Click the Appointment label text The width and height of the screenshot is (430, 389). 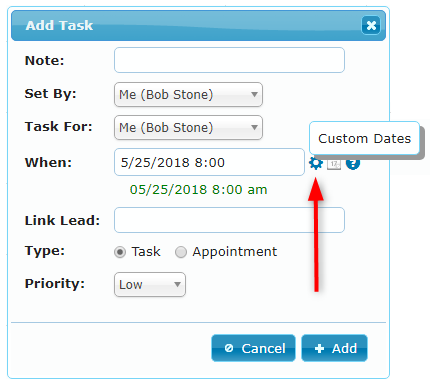click(235, 252)
